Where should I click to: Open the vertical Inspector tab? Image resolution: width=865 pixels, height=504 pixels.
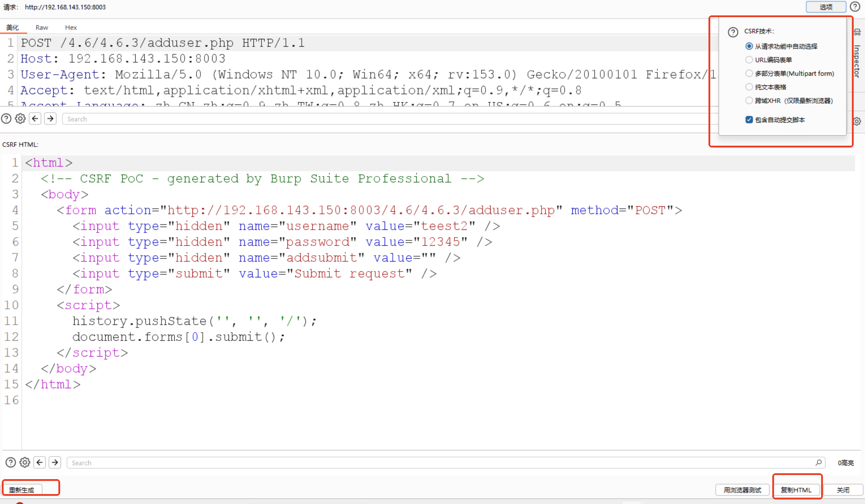[x=857, y=62]
